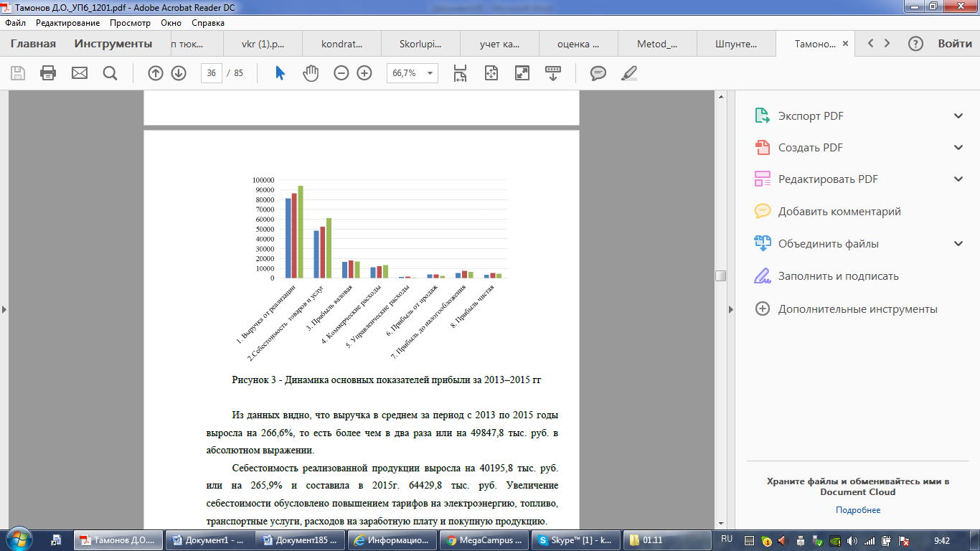Image resolution: width=980 pixels, height=551 pixels.
Task: Collapse the right tools pane arrow
Action: point(731,309)
